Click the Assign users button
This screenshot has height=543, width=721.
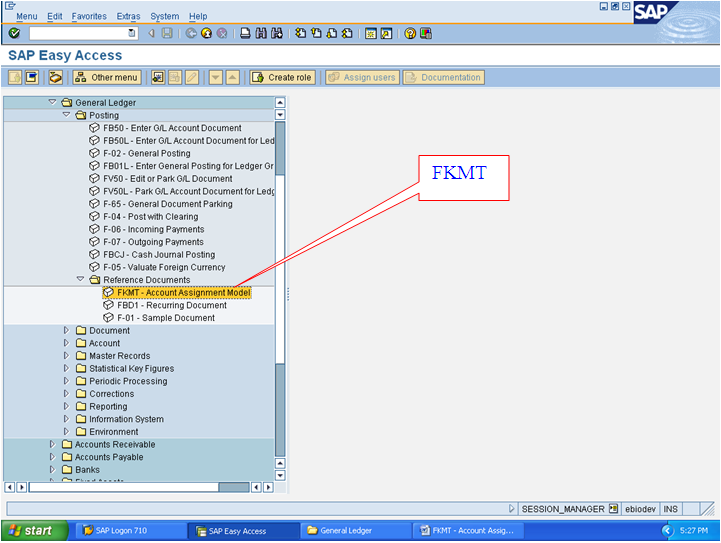pos(362,77)
